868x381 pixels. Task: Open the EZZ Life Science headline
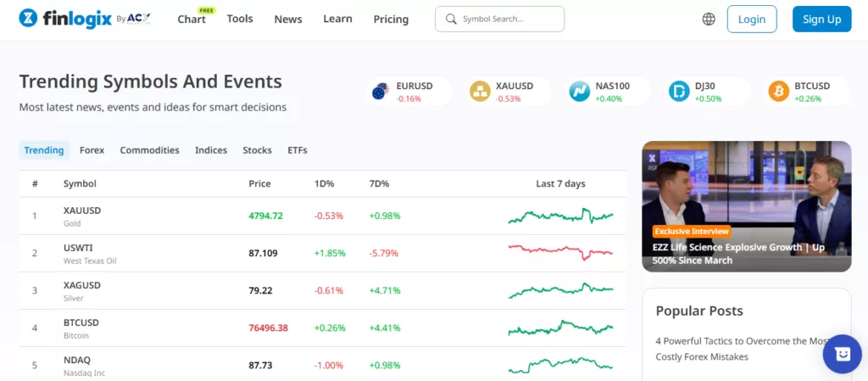pyautogui.click(x=738, y=254)
